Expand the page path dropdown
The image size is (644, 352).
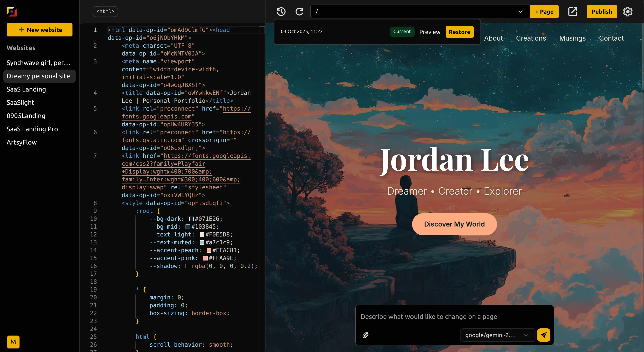[x=520, y=12]
